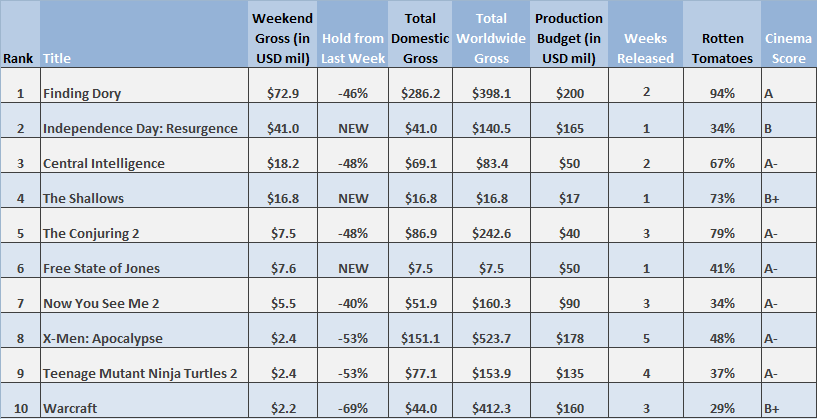The height and width of the screenshot is (419, 817).
Task: Click the Weekend Gross column header
Action: [x=283, y=38]
